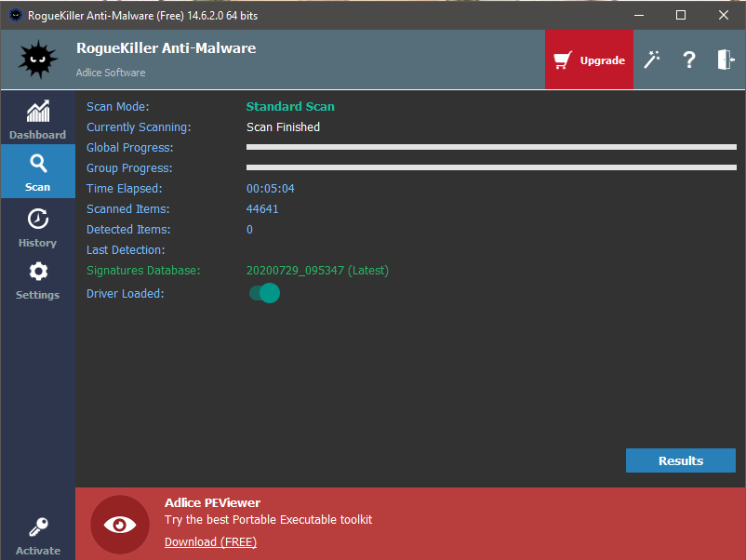Screen dimensions: 746x560
Task: Click the Scanned Items label
Action: (128, 209)
